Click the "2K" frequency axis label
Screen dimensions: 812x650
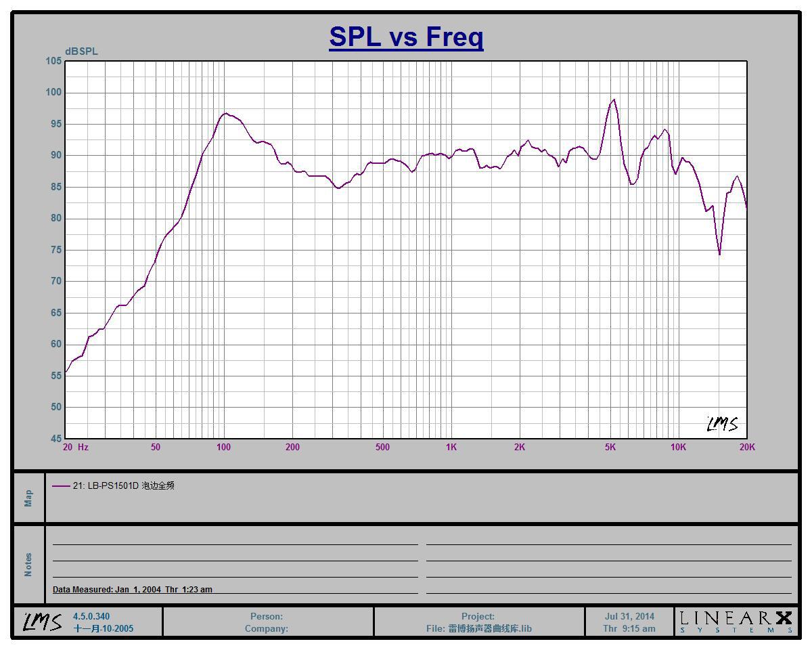[520, 447]
